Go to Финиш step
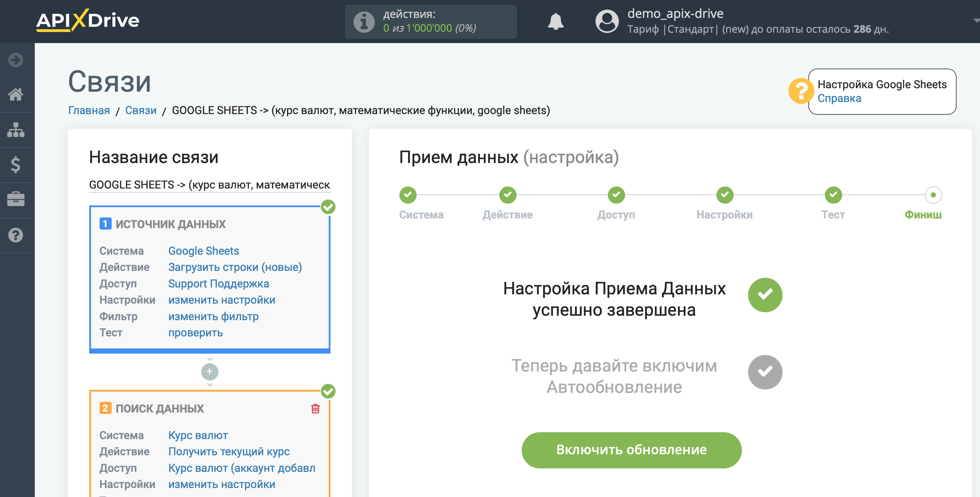Screen dimensions: 980x497 (x=933, y=195)
